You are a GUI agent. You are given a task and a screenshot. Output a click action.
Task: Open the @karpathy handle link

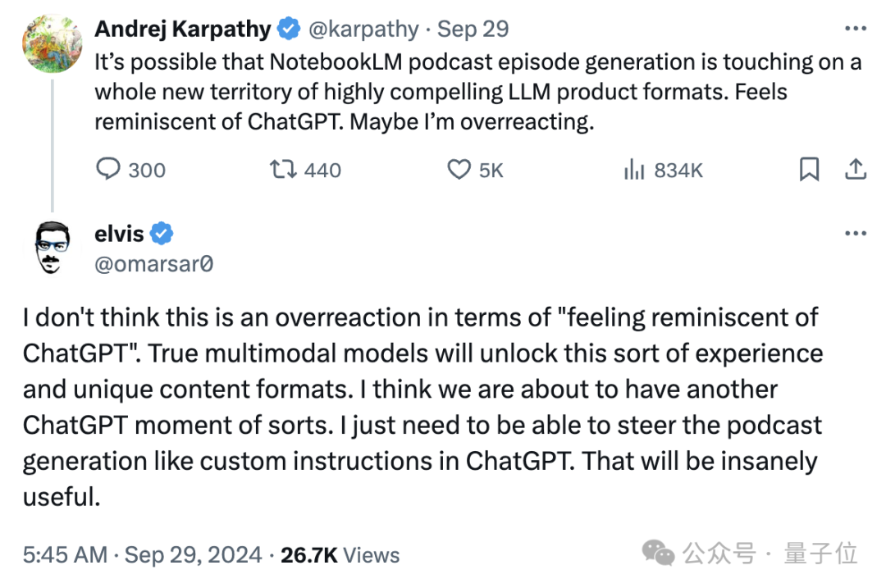coord(363,30)
